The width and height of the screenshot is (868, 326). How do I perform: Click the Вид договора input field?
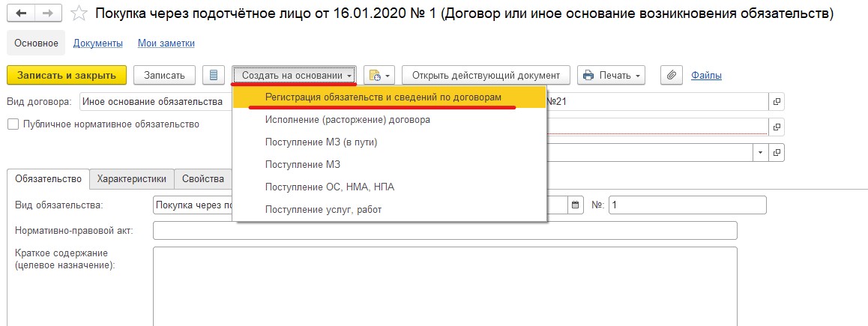click(x=156, y=102)
